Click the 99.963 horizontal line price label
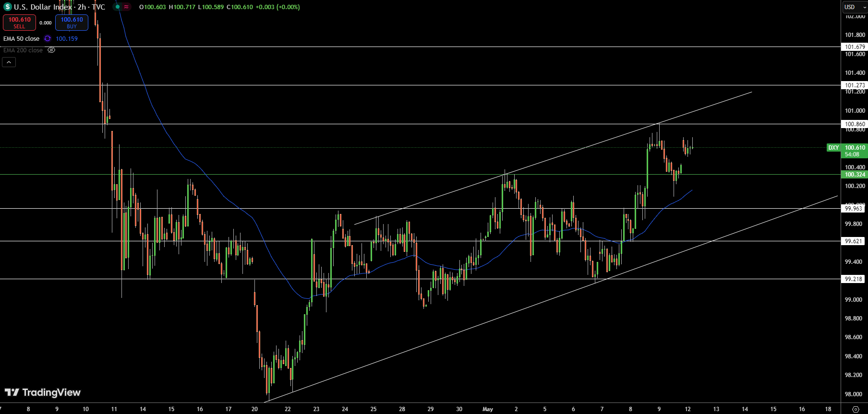Image resolution: width=868 pixels, height=414 pixels. pos(854,209)
